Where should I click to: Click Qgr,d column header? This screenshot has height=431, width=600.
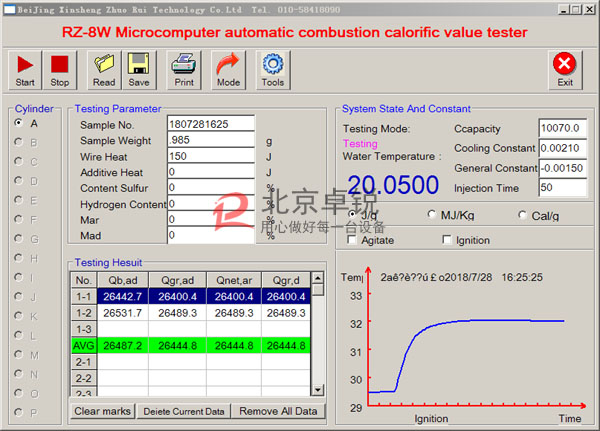click(286, 280)
